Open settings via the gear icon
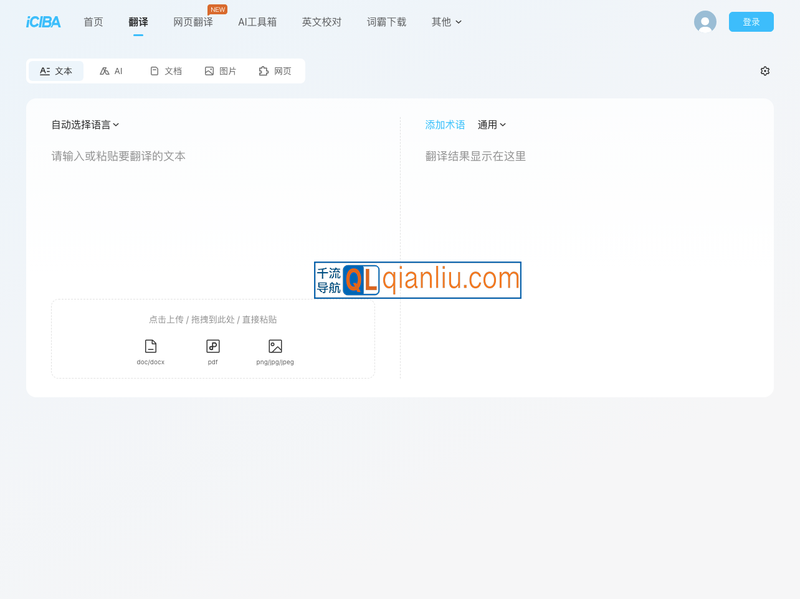800x599 pixels. point(765,71)
